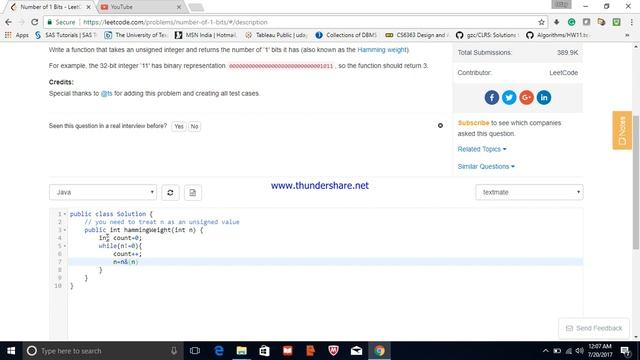Open SAS Tutorials bookmark
Viewport: 640px width, 360px height.
(66, 35)
